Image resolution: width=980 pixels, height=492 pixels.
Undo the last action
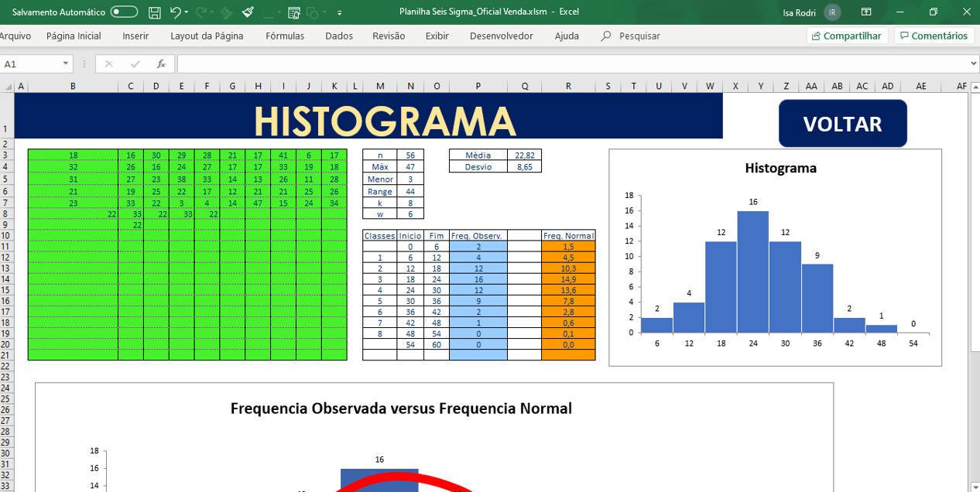point(176,12)
